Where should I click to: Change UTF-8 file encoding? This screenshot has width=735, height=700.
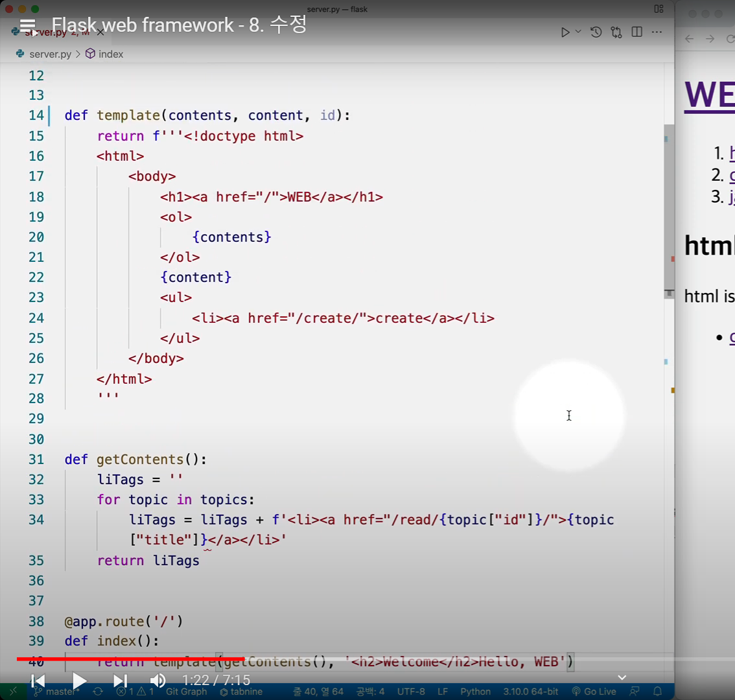pos(411,692)
